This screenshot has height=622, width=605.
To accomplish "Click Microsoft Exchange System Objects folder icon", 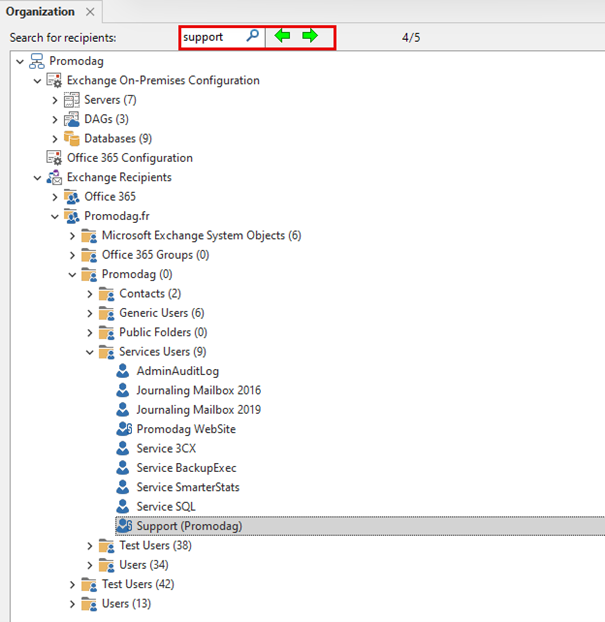I will 89,236.
